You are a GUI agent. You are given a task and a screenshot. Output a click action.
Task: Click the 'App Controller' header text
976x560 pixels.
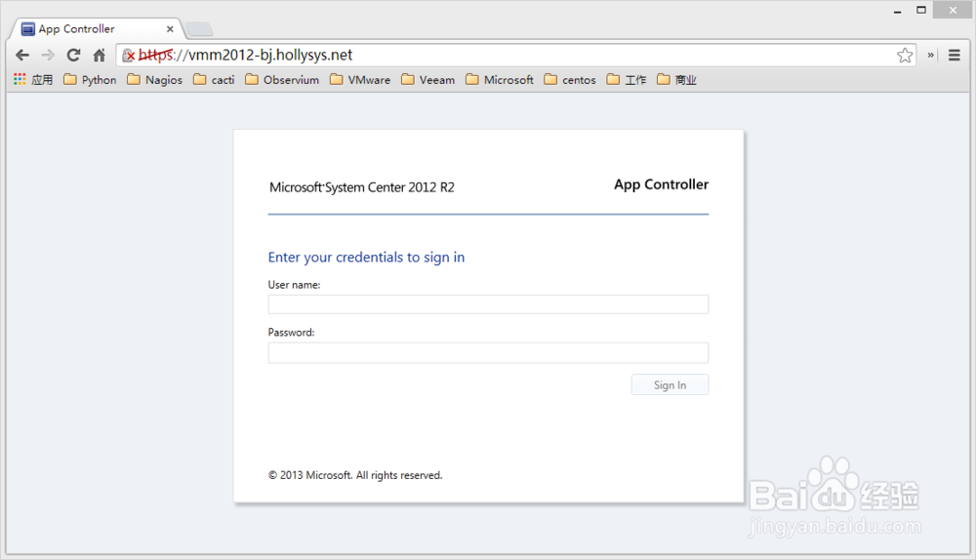coord(661,184)
